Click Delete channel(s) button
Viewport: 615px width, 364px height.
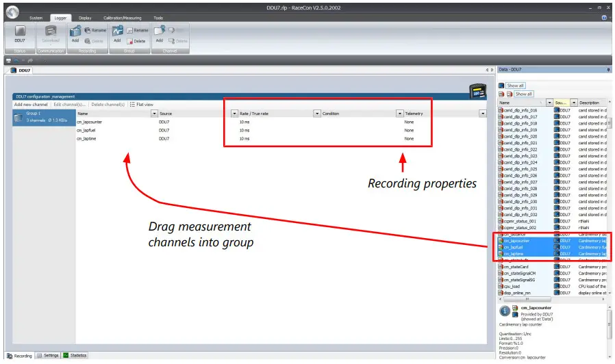click(x=108, y=105)
